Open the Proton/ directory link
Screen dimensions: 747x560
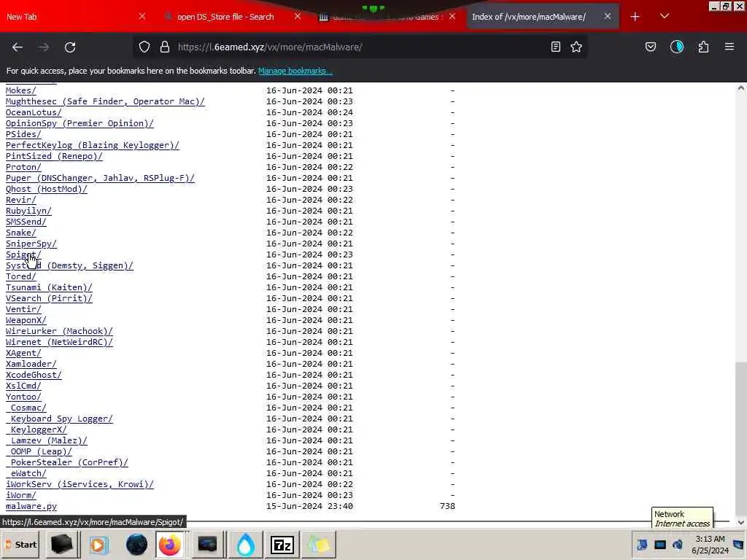point(23,167)
